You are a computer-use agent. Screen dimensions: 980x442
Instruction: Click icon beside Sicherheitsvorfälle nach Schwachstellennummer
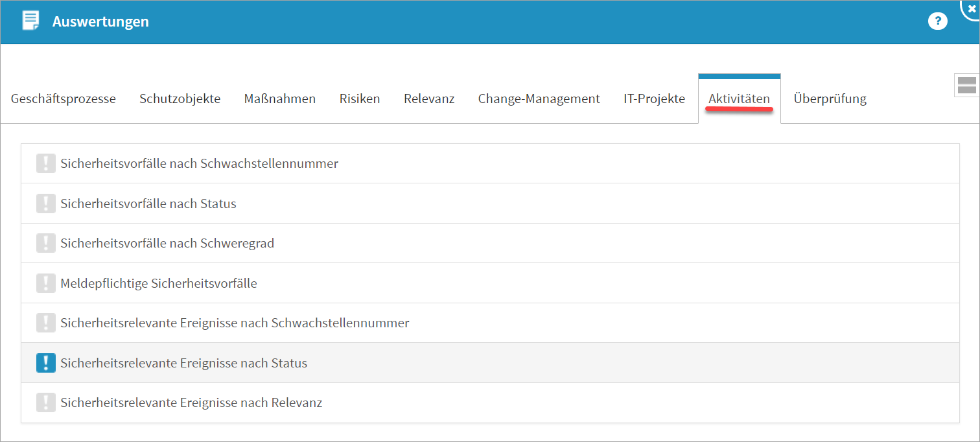(x=46, y=164)
